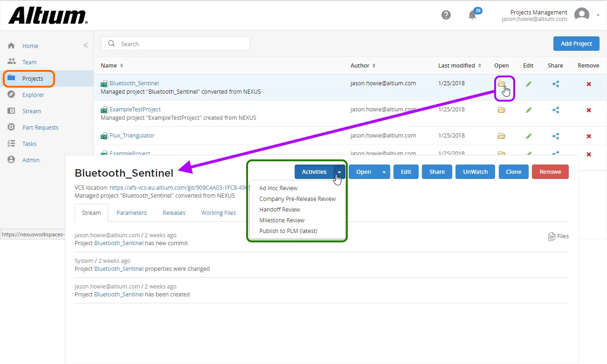
Task: Click the project Search field
Action: 175,44
